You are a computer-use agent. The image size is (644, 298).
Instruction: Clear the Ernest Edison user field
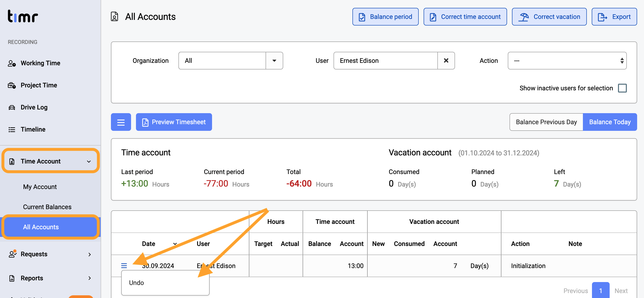tap(446, 61)
